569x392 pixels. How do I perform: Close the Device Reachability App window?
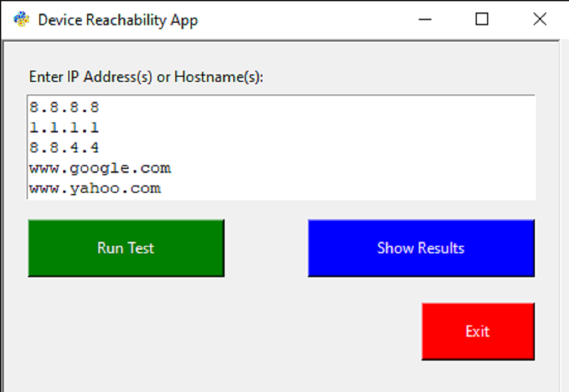click(x=539, y=19)
